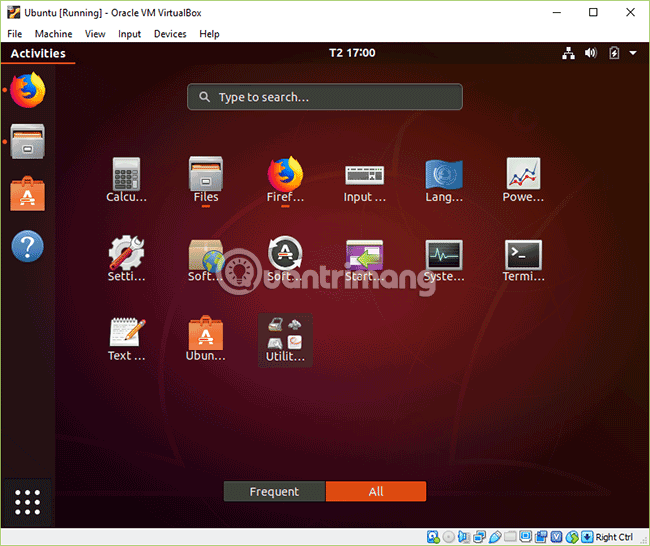Open Ubuntu Software from the app grid
650x546 pixels.
[206, 339]
